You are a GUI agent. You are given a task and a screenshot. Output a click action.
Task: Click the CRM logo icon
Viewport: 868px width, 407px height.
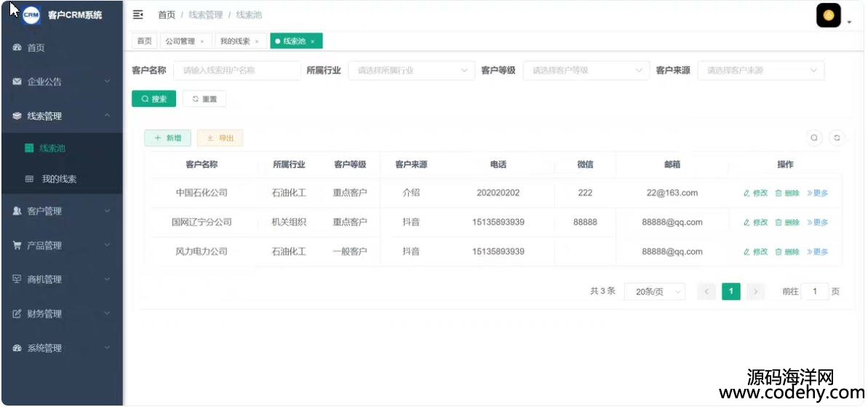(31, 15)
